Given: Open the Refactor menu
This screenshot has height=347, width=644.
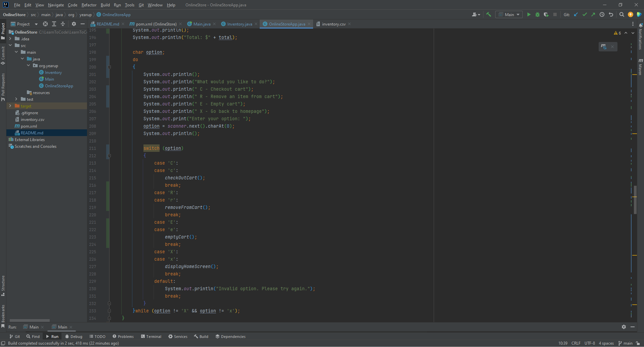Looking at the screenshot, I should [x=89, y=5].
